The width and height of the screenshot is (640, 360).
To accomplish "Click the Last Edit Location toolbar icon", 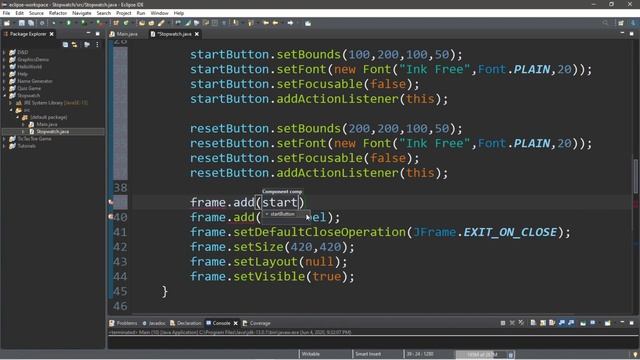I will pos(266,23).
